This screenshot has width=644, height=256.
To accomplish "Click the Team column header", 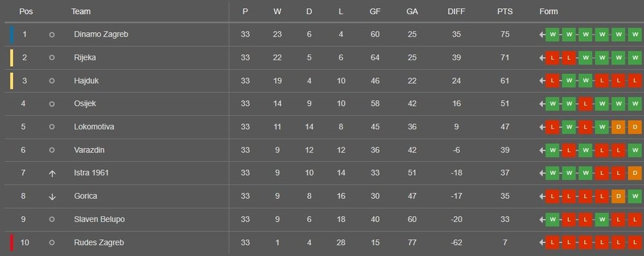I will pyautogui.click(x=81, y=12).
